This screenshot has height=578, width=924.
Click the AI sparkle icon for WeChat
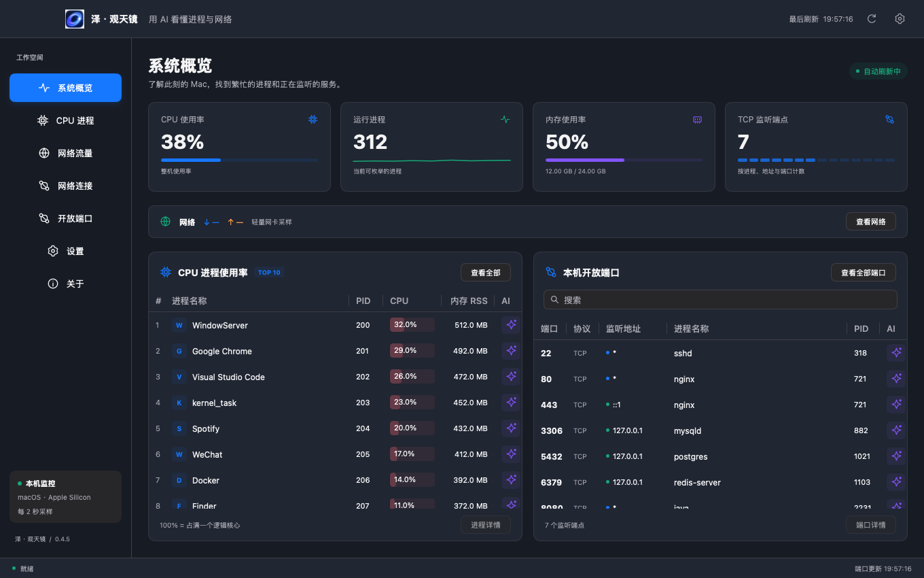(x=511, y=454)
